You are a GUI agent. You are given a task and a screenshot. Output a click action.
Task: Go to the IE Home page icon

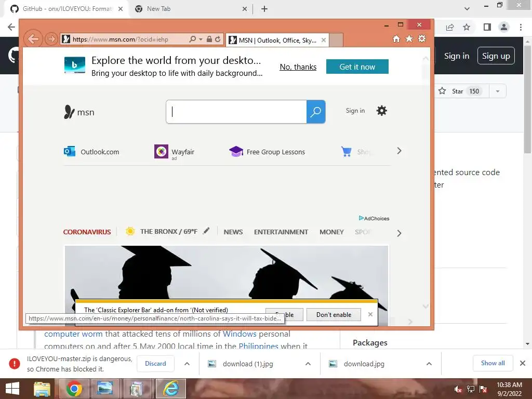click(x=396, y=39)
